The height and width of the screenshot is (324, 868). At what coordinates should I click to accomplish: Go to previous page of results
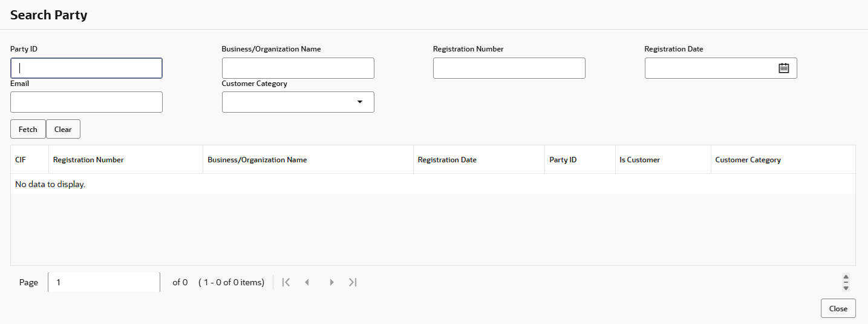[x=307, y=282]
